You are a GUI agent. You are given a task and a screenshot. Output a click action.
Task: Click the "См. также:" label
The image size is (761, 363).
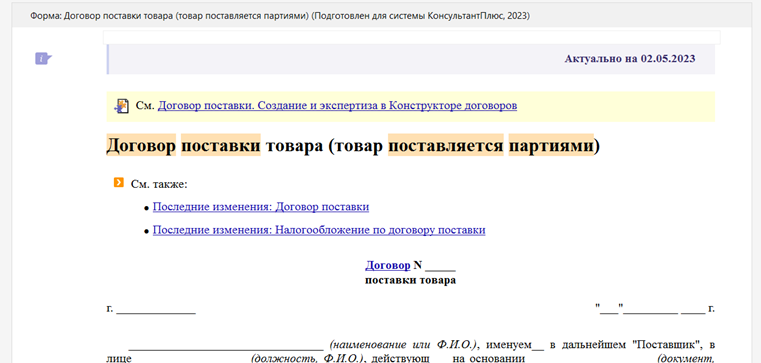[x=159, y=184]
